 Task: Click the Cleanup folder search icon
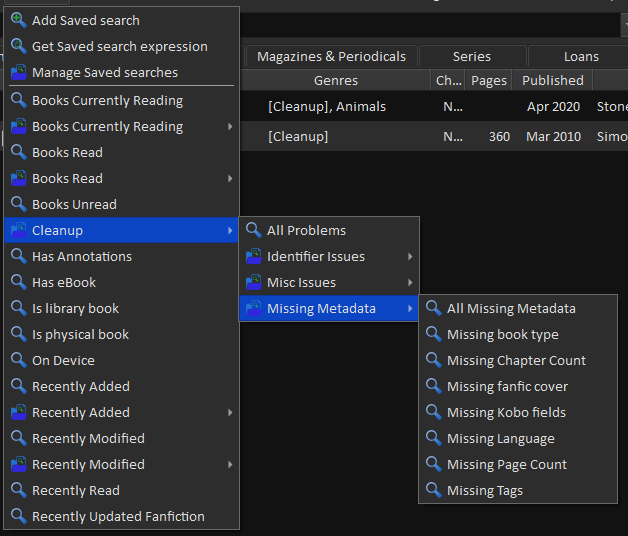click(18, 230)
